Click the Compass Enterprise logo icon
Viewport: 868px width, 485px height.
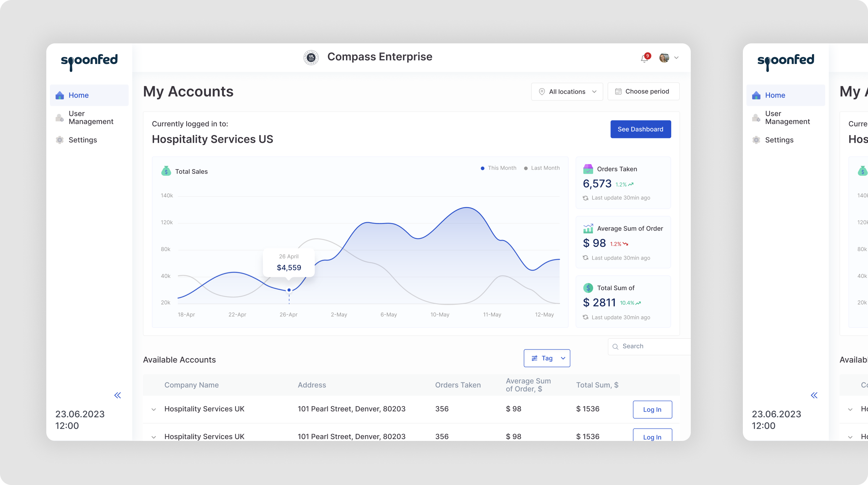point(311,57)
